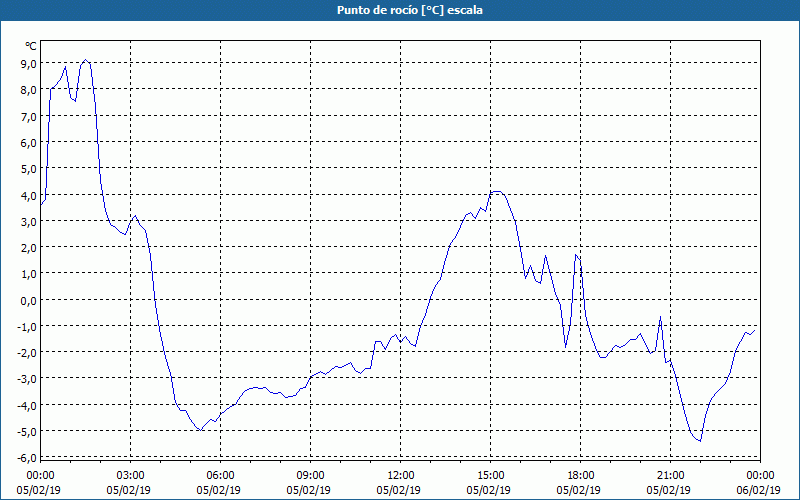Click the -4,0 y-axis label
The height and width of the screenshot is (500, 800).
click(26, 406)
